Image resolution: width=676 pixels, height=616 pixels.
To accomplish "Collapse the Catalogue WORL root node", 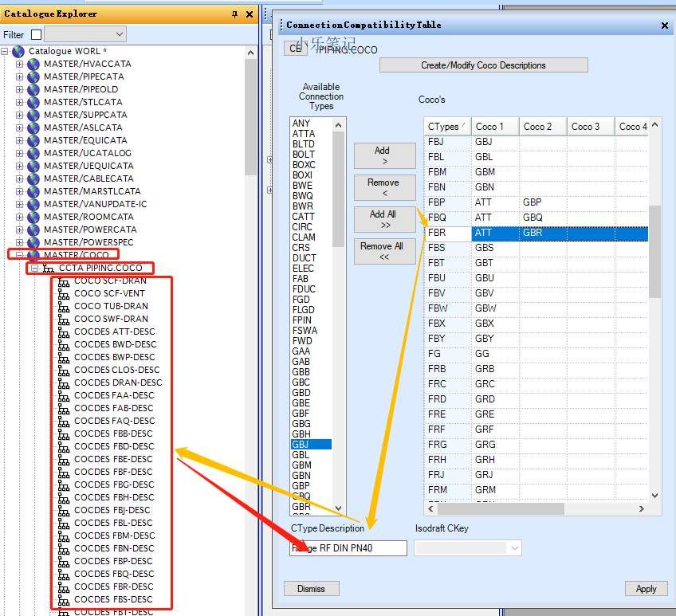I will 4,51.
